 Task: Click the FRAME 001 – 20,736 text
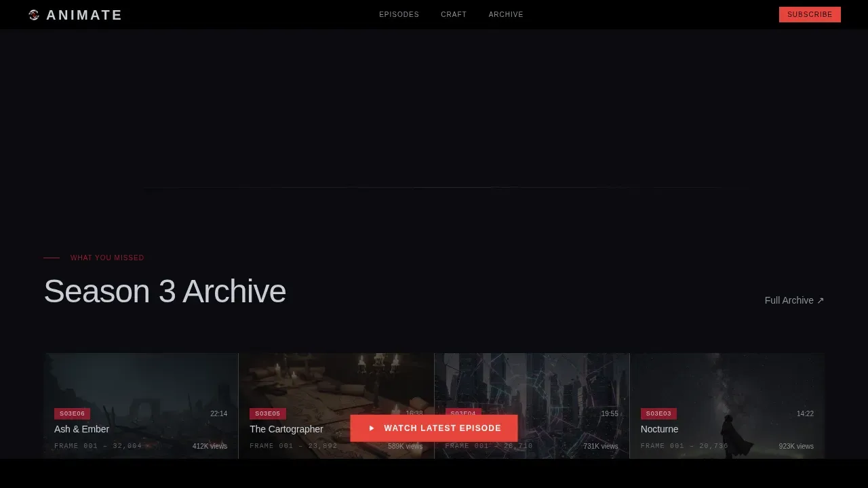coord(684,446)
